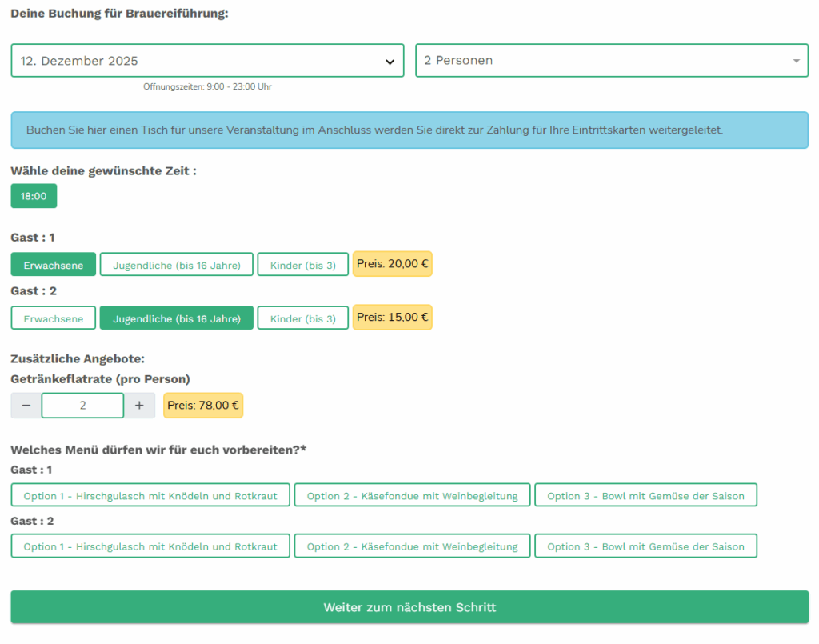Select Erwachsene for Gast 2
This screenshot has width=819, height=644.
(53, 318)
